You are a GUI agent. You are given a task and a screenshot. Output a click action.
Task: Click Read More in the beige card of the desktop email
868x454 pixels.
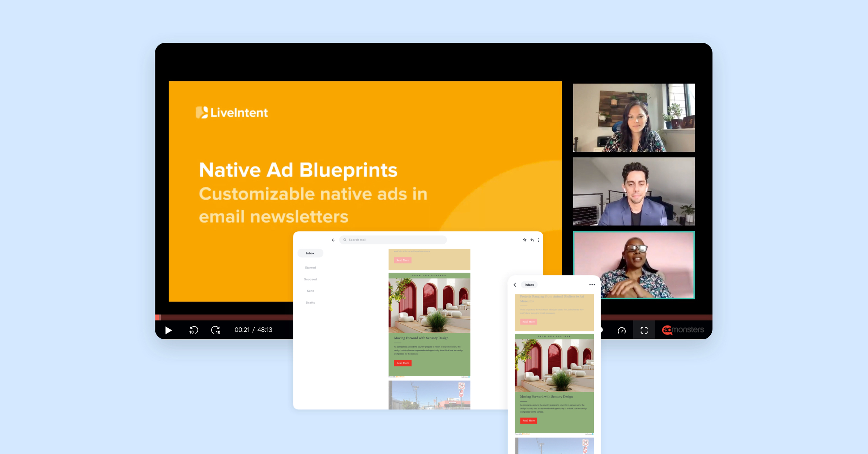click(403, 260)
